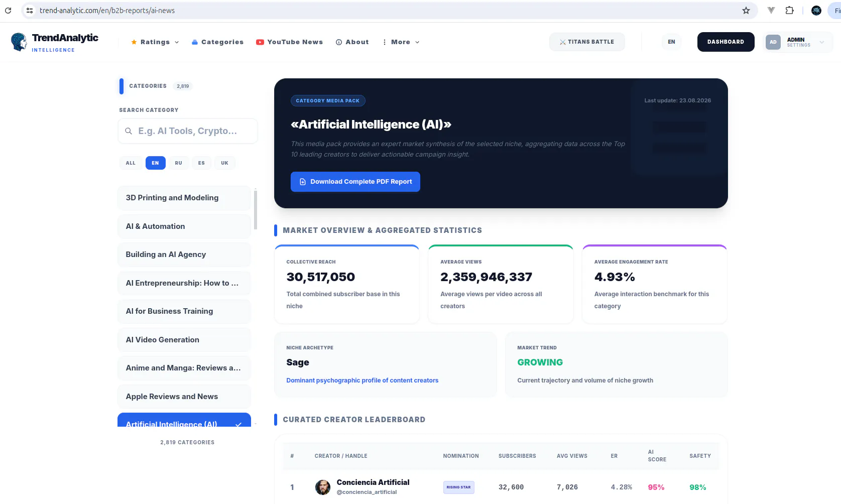This screenshot has height=504, width=841.
Task: Open AI & Automation category
Action: 184,226
